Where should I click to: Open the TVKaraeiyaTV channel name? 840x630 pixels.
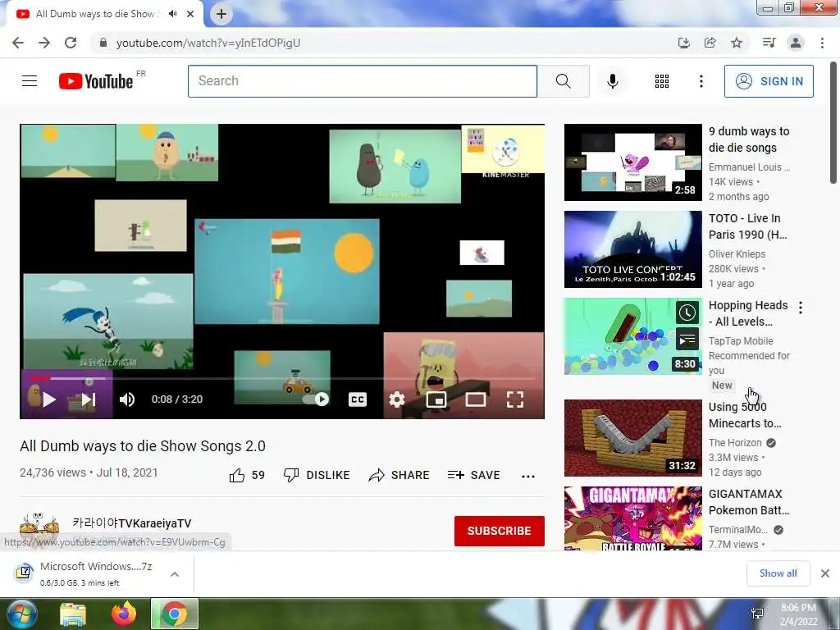pyautogui.click(x=132, y=523)
